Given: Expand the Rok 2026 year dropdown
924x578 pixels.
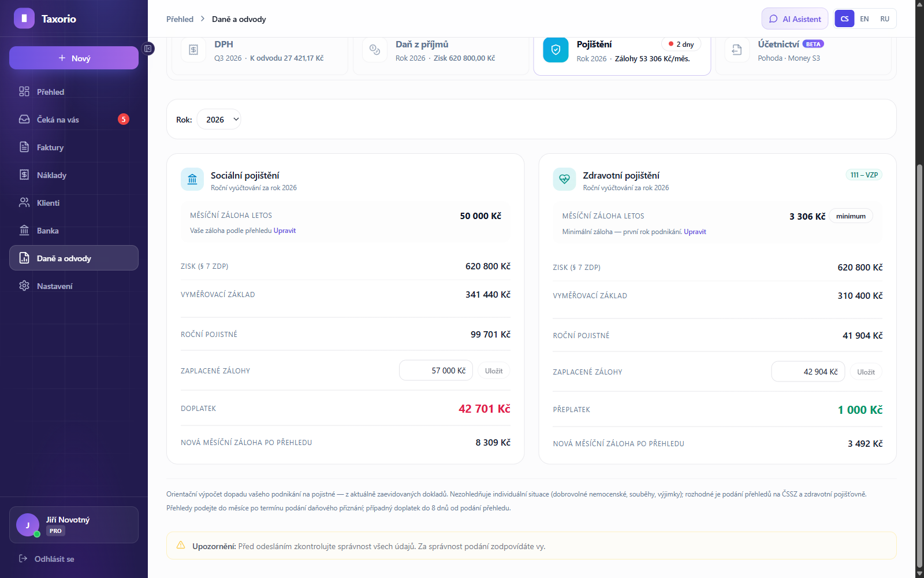Looking at the screenshot, I should pos(219,119).
